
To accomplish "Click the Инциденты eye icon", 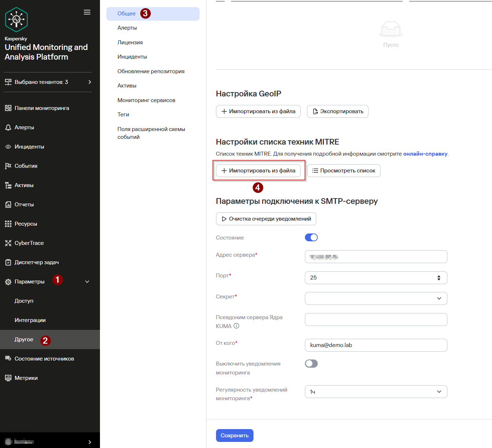I will (8, 147).
